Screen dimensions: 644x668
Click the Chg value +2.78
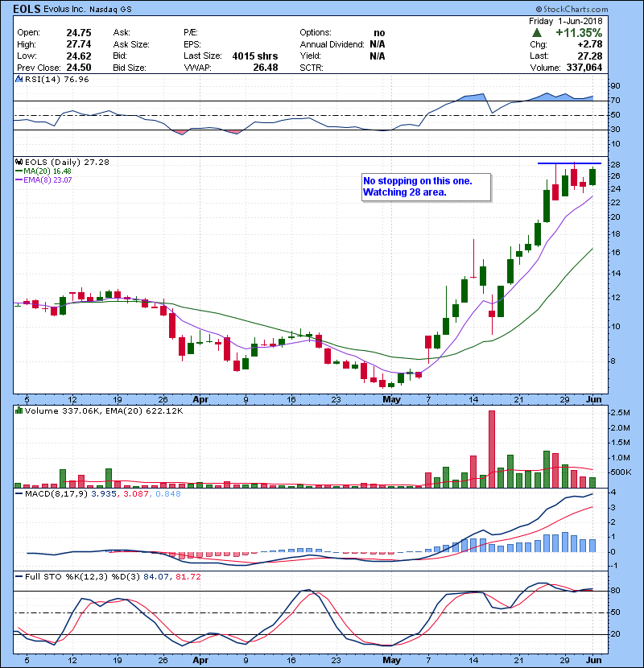point(590,44)
